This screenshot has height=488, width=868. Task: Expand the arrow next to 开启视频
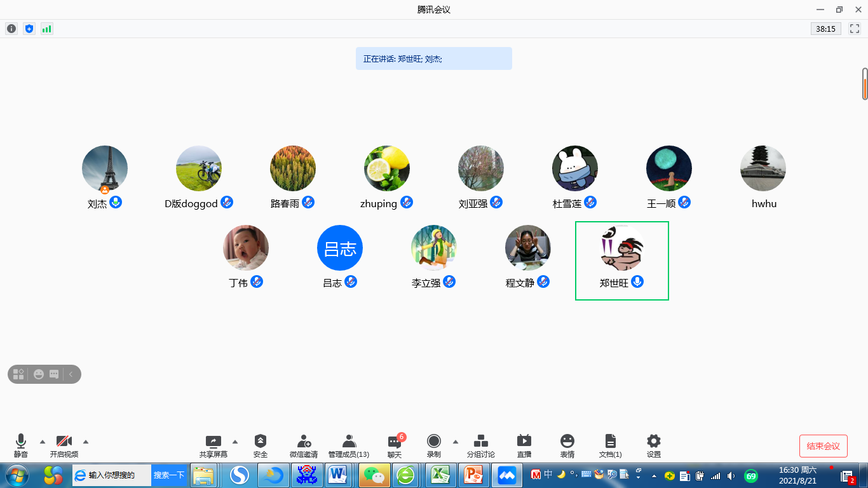pos(86,441)
